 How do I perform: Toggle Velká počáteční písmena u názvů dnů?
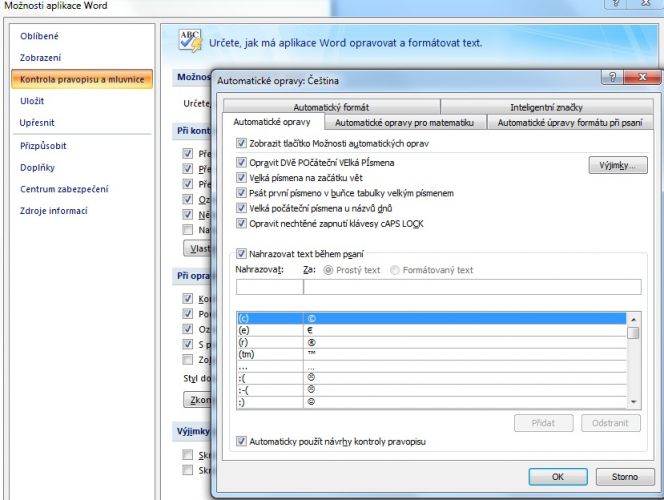point(241,208)
